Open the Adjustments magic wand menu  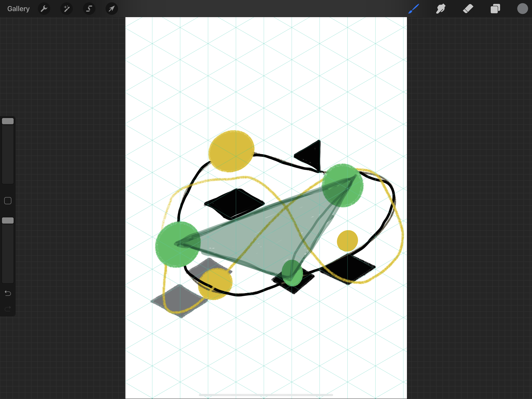(x=67, y=9)
